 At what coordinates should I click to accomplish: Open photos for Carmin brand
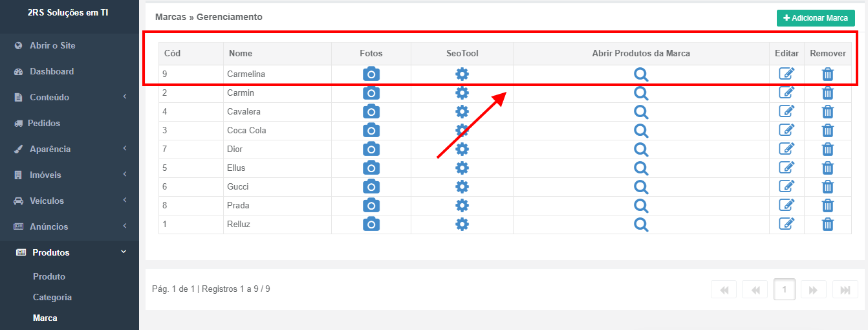(371, 93)
